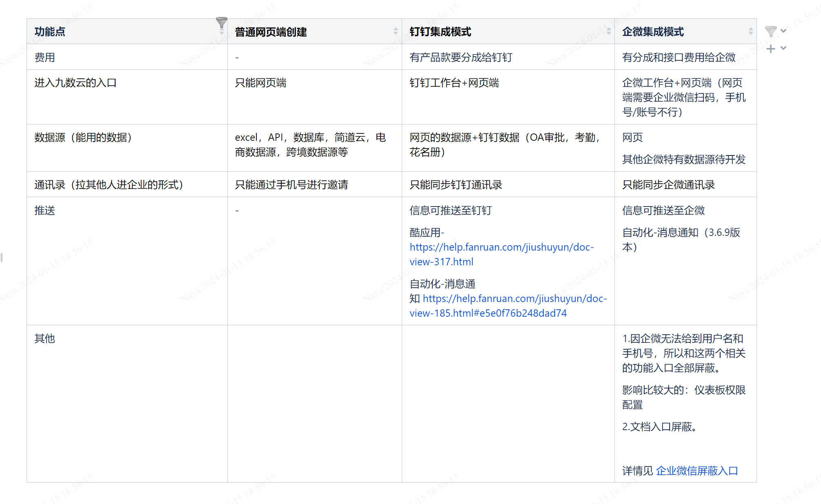Expand chevron next to plus icon
This screenshot has width=821, height=504.
[x=783, y=48]
